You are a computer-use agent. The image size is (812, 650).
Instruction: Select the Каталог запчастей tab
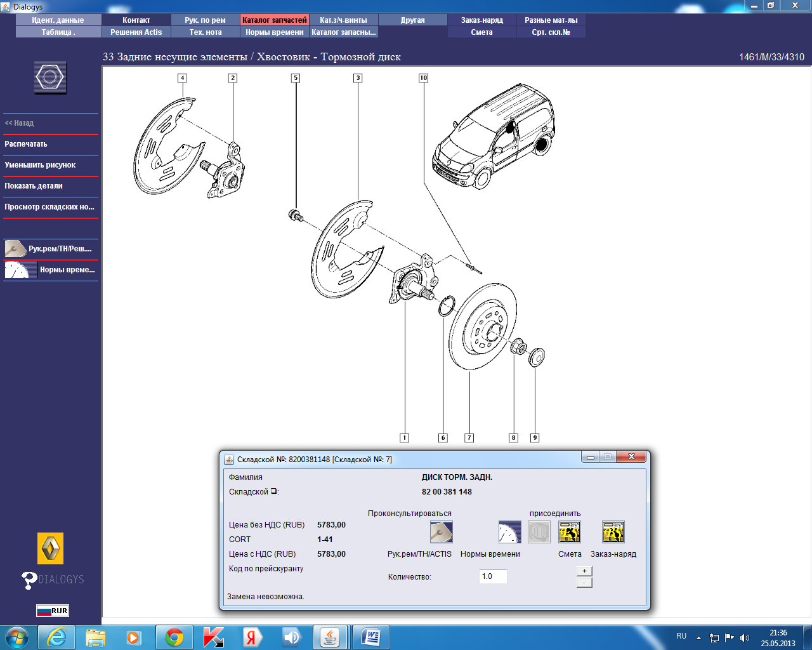tap(275, 20)
